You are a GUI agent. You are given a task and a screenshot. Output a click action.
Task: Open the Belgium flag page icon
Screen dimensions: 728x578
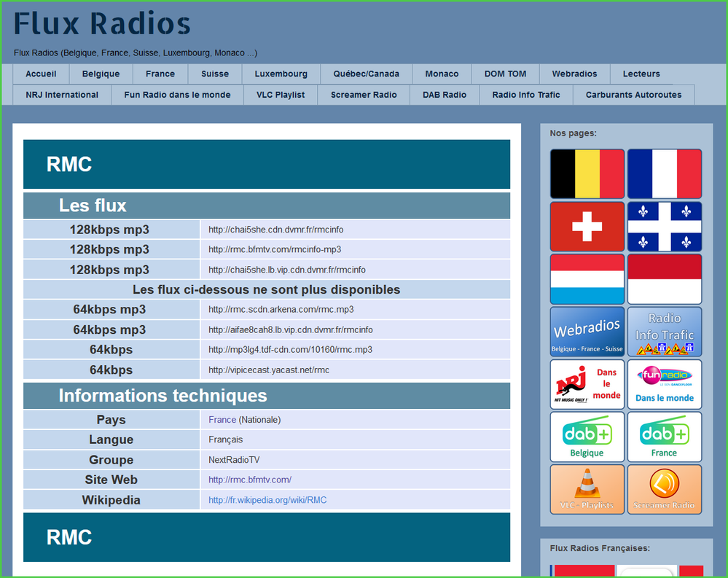pyautogui.click(x=587, y=174)
